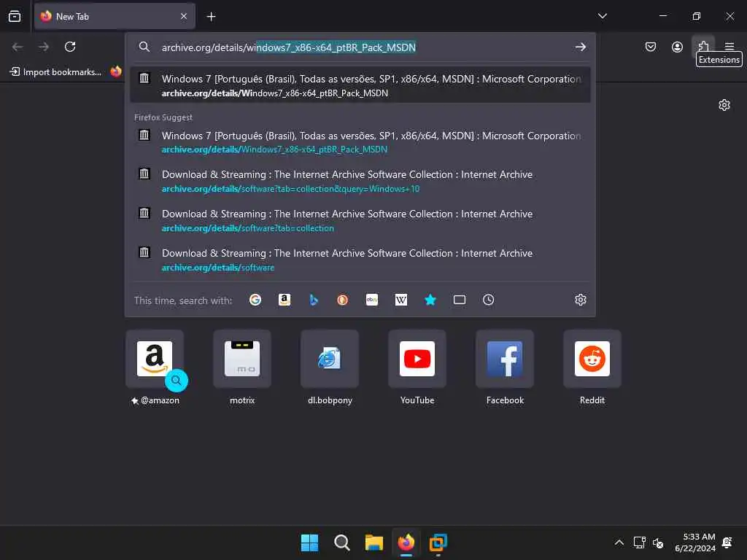The height and width of the screenshot is (560, 747).
Task: Open search settings gear in dropdown
Action: (580, 300)
